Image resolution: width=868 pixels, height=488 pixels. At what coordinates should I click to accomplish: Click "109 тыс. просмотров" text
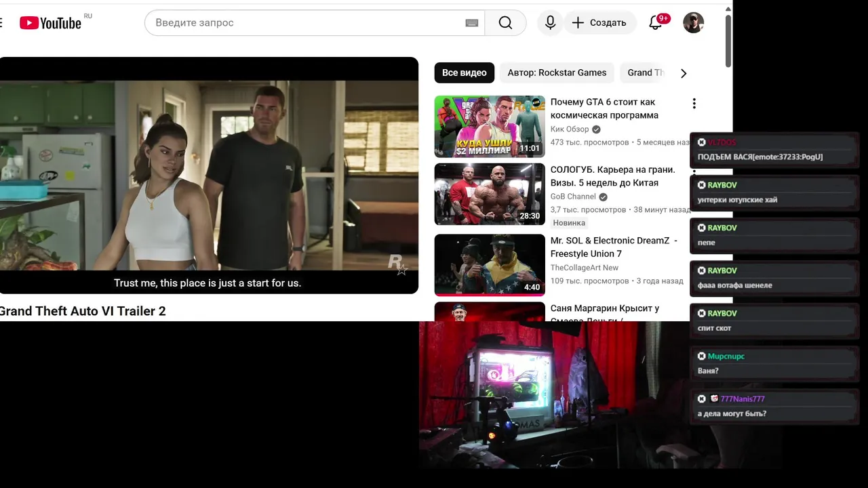pos(589,281)
